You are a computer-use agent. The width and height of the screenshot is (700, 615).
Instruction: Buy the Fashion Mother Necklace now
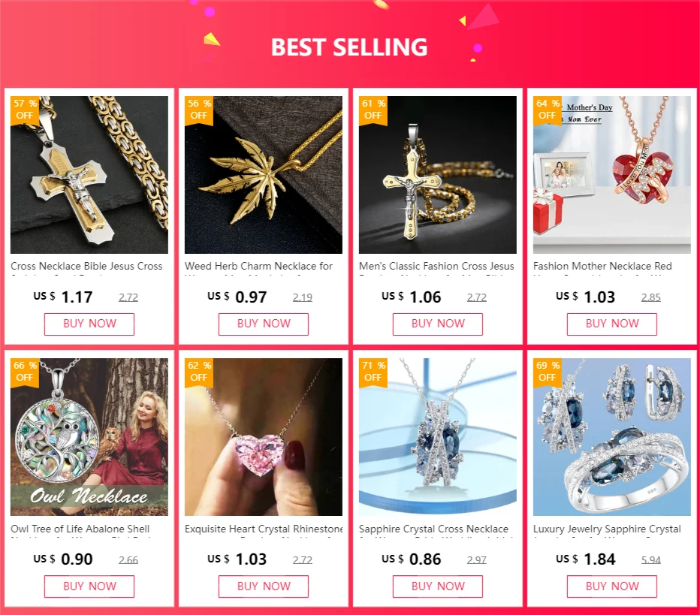pyautogui.click(x=611, y=324)
